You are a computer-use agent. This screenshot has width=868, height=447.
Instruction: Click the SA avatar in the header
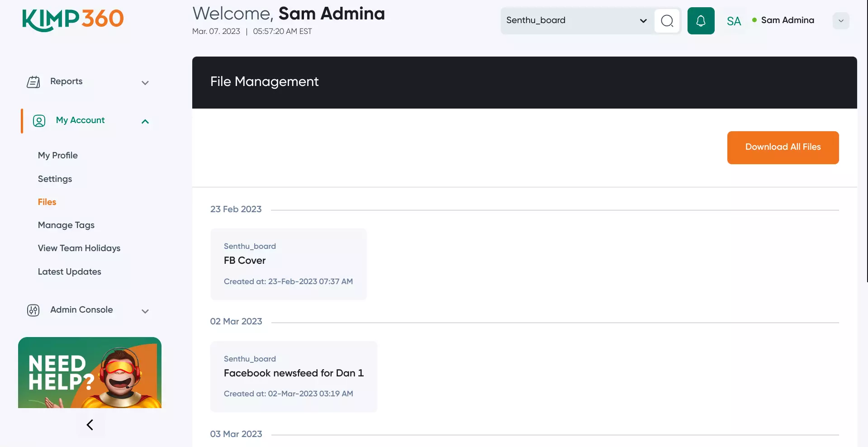[733, 20]
